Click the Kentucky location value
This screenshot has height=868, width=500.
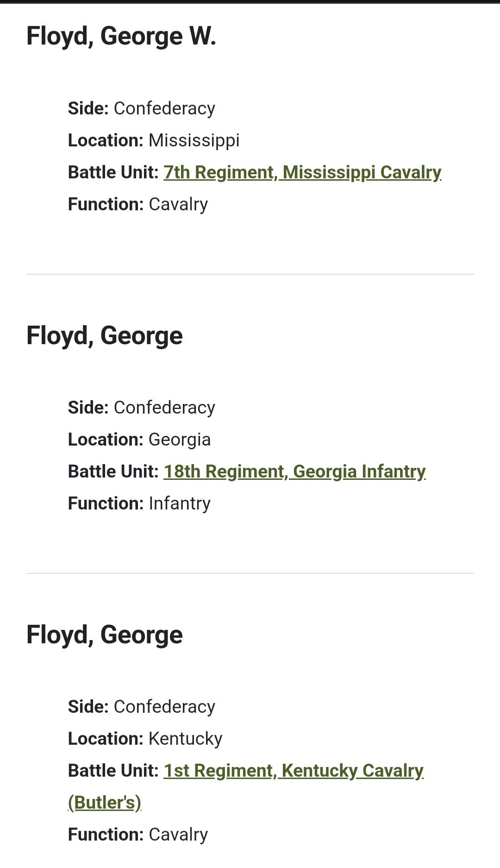coord(185,739)
